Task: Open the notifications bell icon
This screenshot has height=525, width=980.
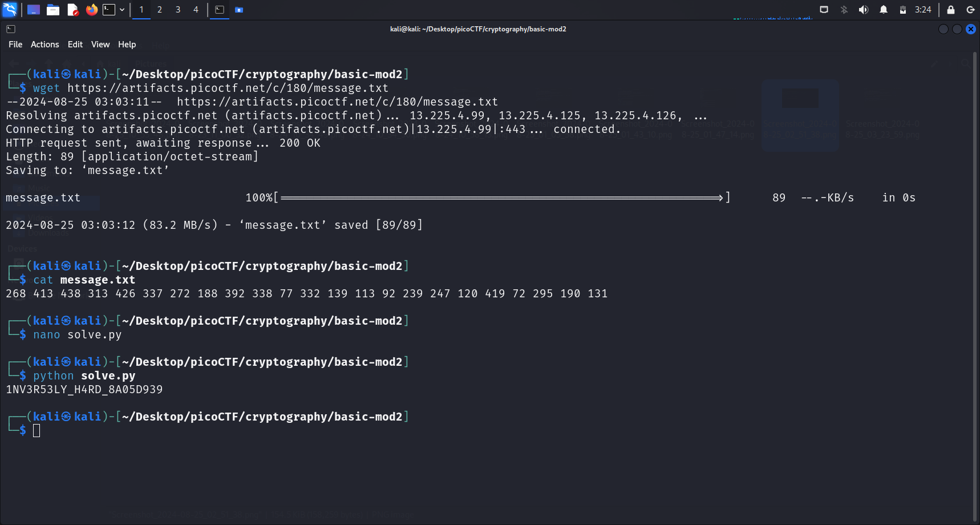Action: 883,10
